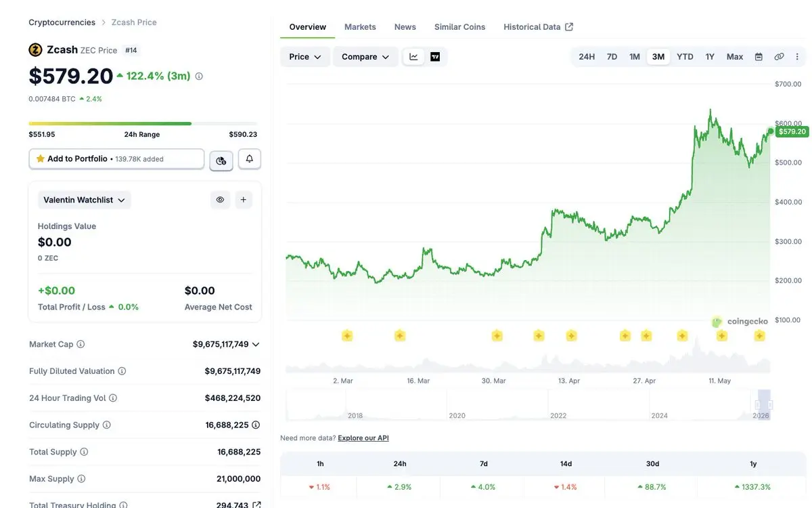Open the Total Treasury Holding info icon
This screenshot has height=508, width=812.
point(123,505)
